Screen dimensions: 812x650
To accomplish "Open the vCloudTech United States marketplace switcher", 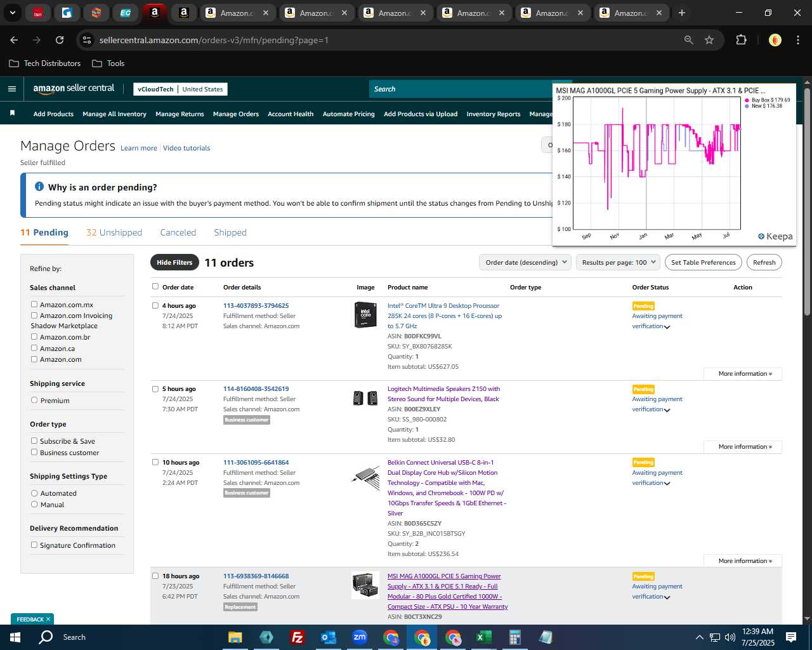I will click(180, 89).
